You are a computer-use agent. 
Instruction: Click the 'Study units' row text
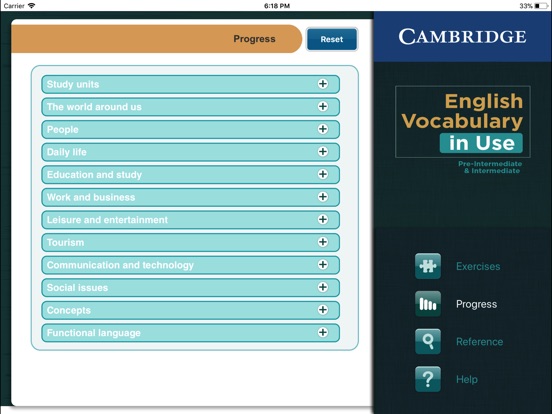point(73,84)
